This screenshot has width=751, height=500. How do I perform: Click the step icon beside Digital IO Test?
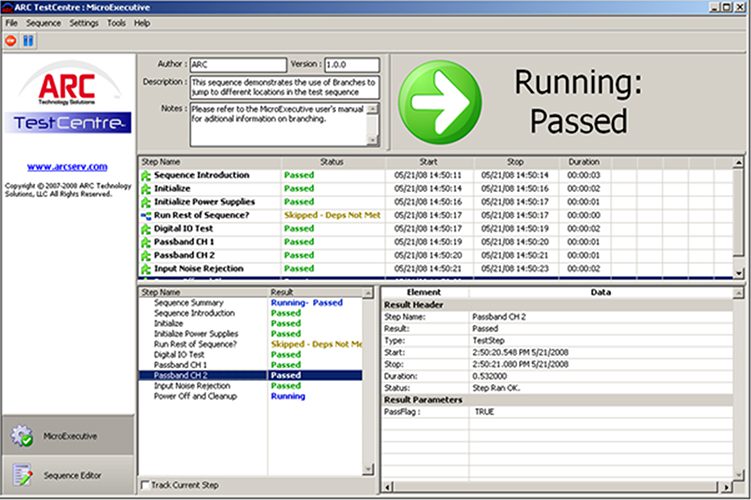[146, 229]
